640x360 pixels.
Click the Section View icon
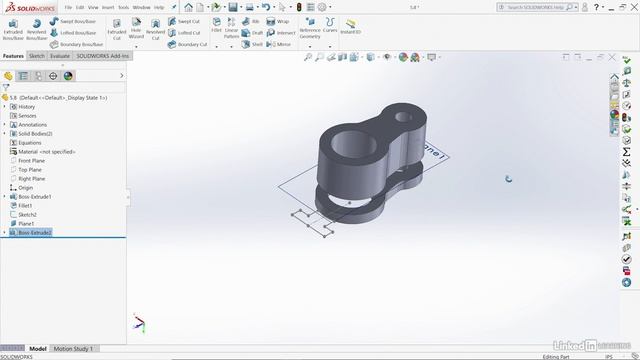click(342, 57)
